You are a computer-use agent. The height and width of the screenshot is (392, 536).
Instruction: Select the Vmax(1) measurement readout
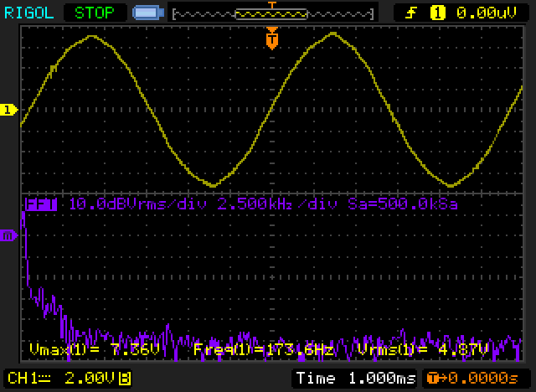coord(94,348)
